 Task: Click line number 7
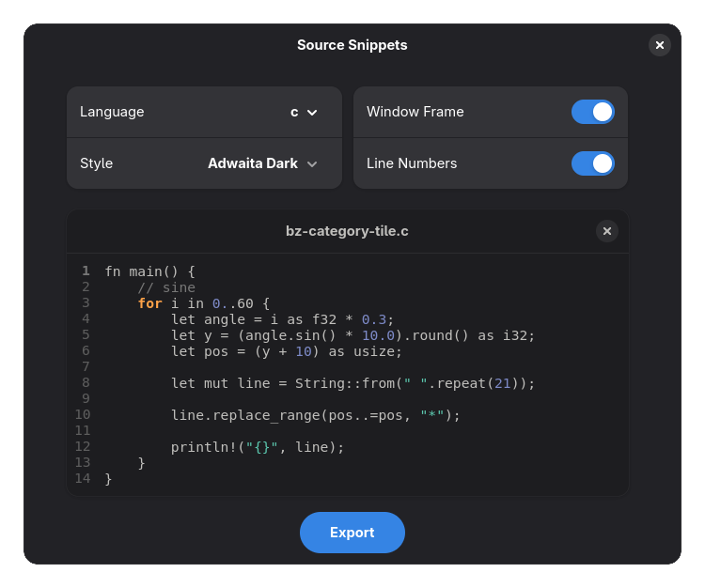pos(86,367)
